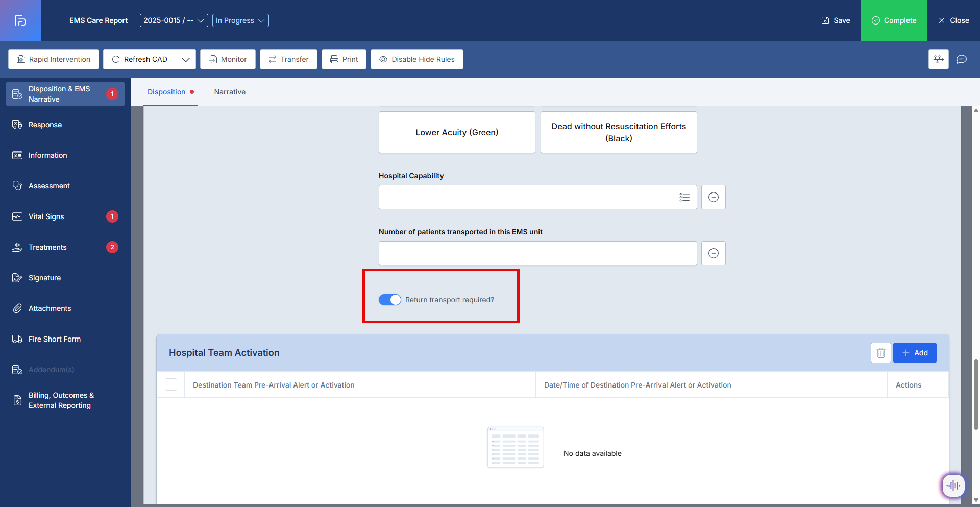Screen dimensions: 980x507
Task: Save the EMS care report
Action: [836, 20]
